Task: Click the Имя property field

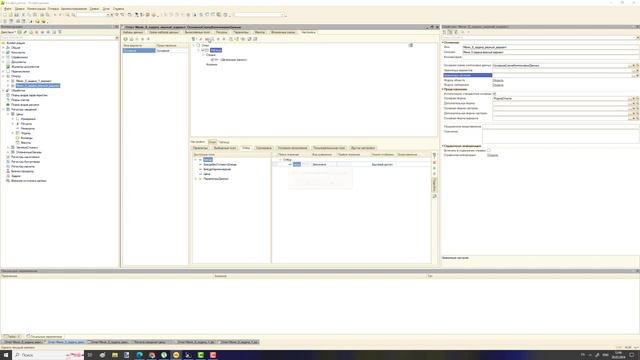Action: [551, 47]
